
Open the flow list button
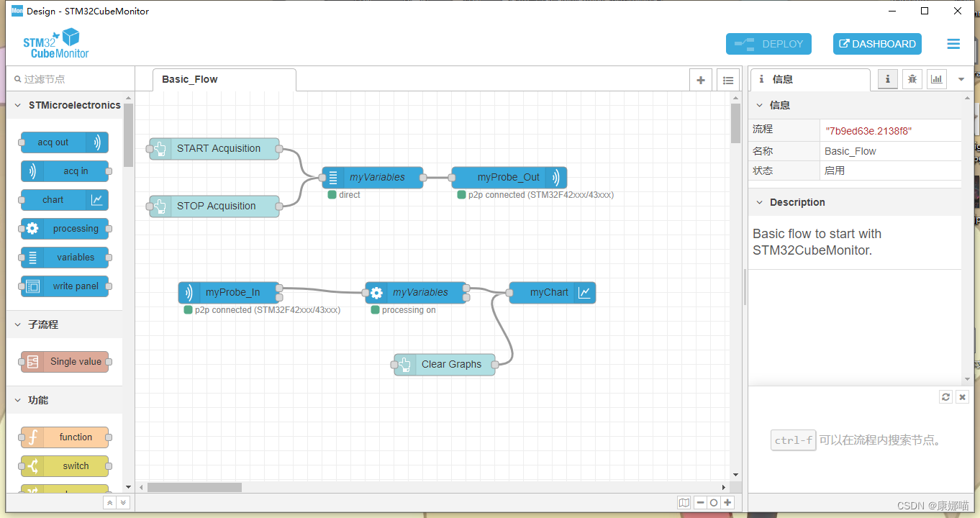point(728,81)
